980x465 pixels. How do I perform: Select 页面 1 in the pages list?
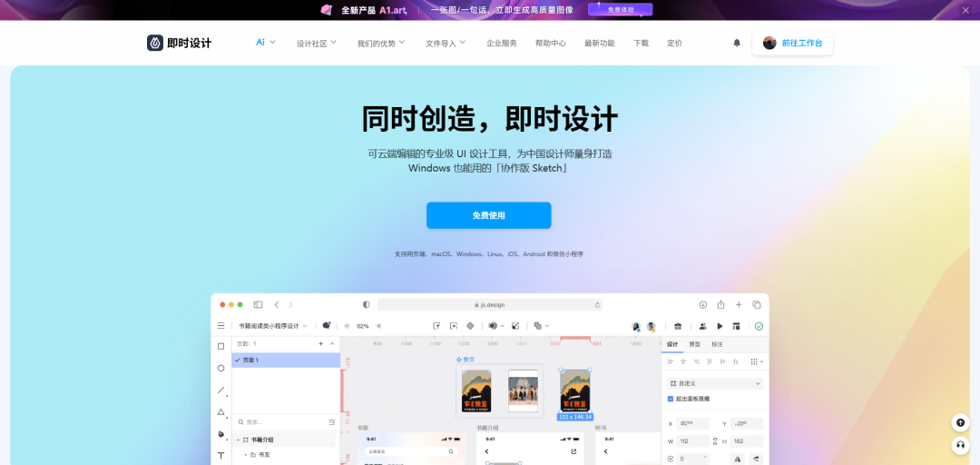286,360
